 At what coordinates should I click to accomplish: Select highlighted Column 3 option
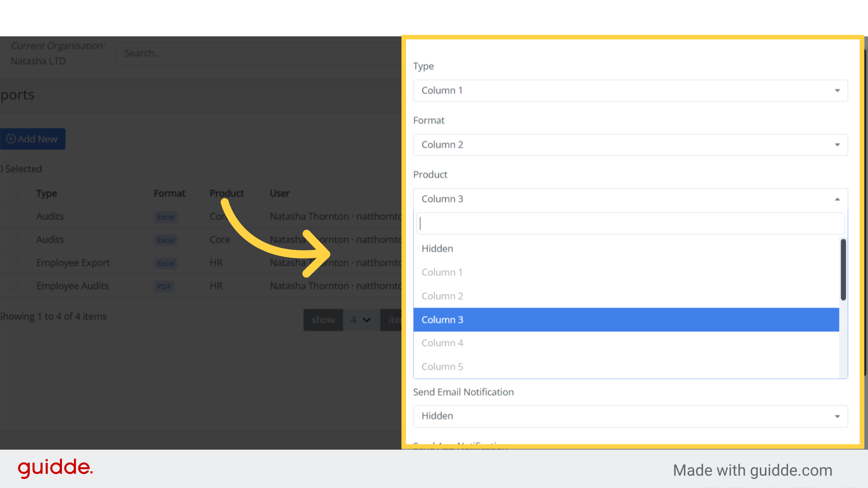[626, 319]
